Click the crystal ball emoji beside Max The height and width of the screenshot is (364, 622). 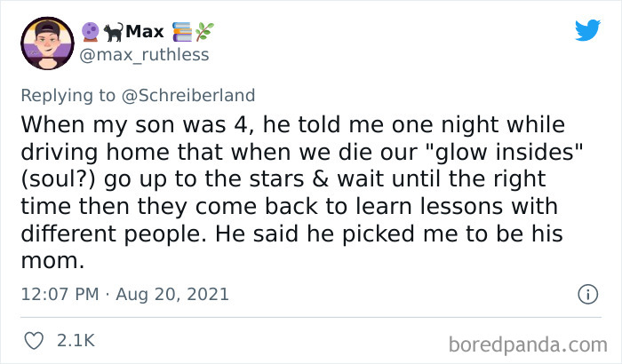(x=90, y=32)
